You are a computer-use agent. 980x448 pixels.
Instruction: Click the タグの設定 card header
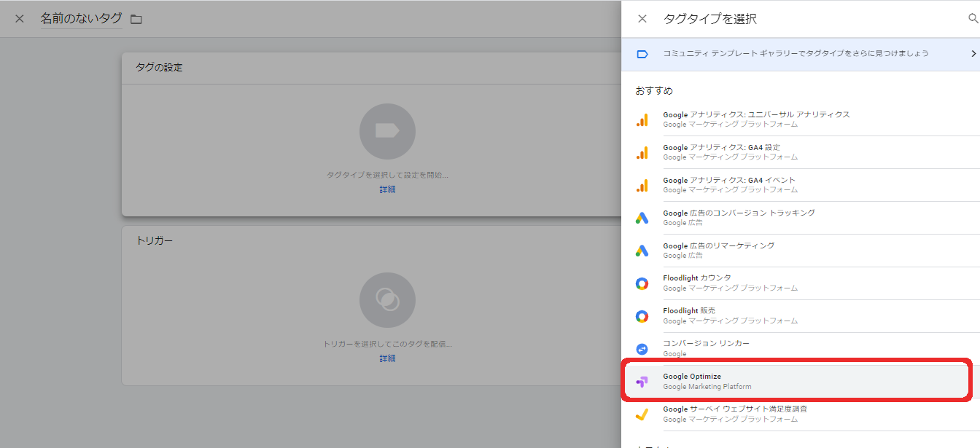372,68
